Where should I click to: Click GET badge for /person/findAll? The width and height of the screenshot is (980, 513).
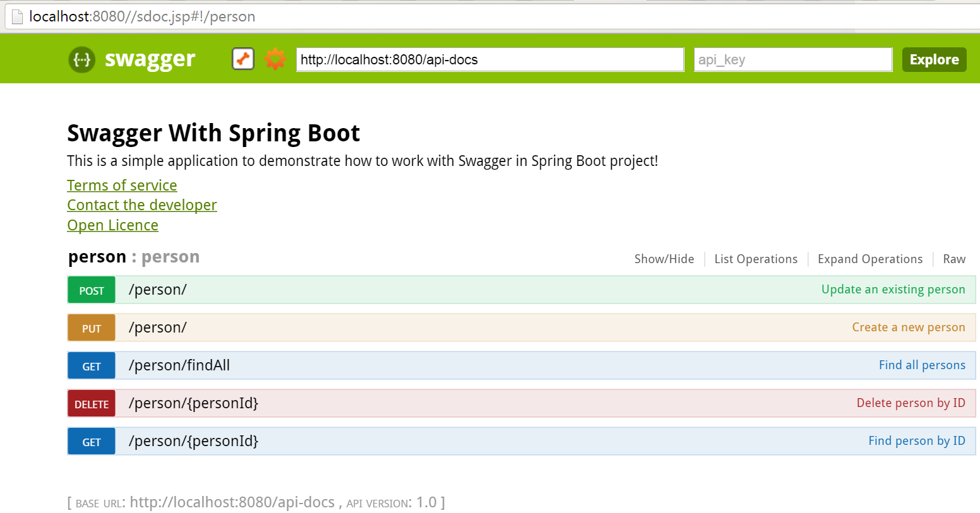tap(92, 366)
